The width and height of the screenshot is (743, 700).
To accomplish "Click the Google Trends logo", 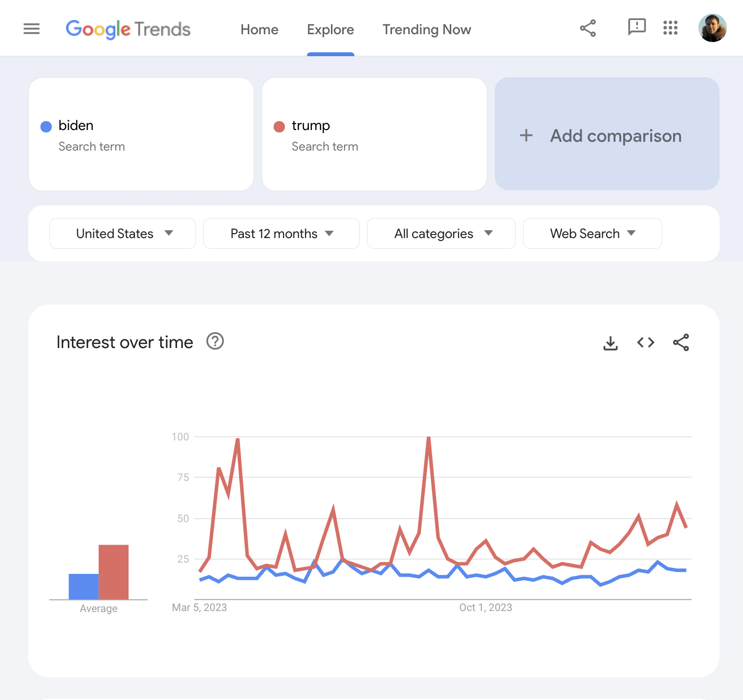I will click(129, 29).
